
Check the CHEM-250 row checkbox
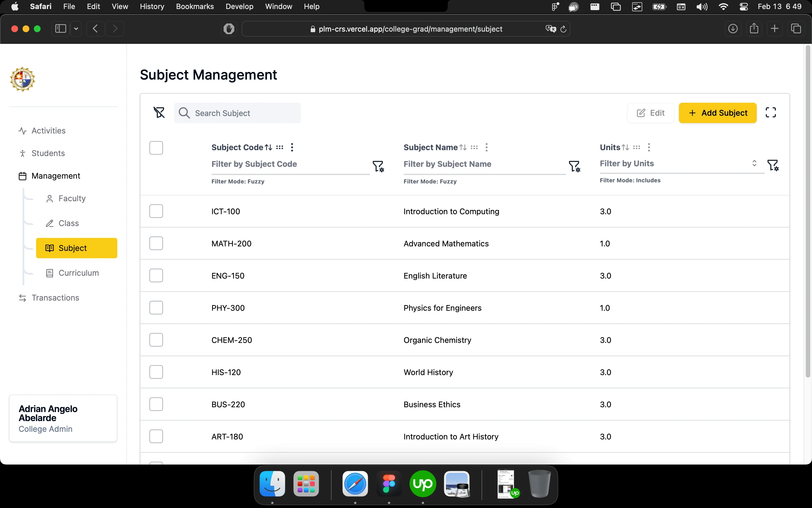(x=156, y=340)
